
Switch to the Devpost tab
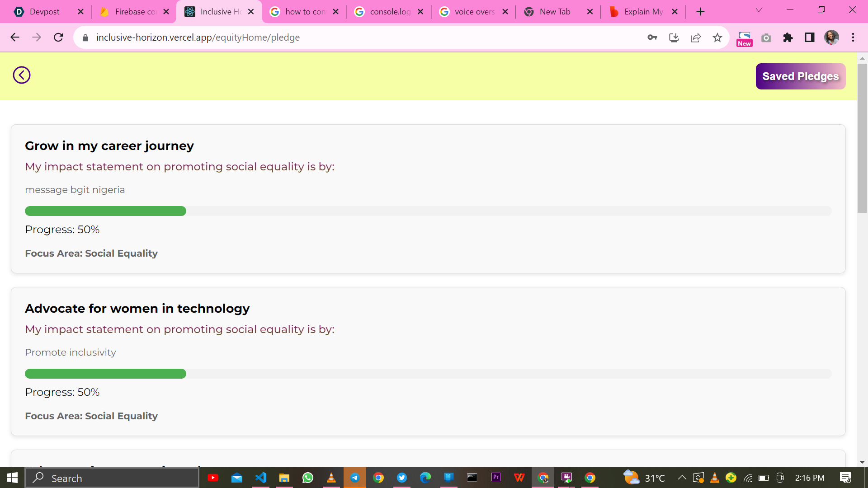tap(44, 12)
